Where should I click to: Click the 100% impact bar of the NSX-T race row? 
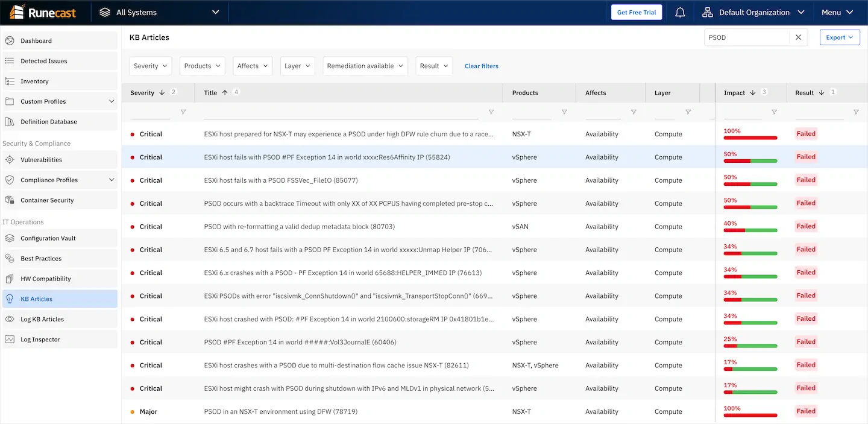click(x=750, y=138)
